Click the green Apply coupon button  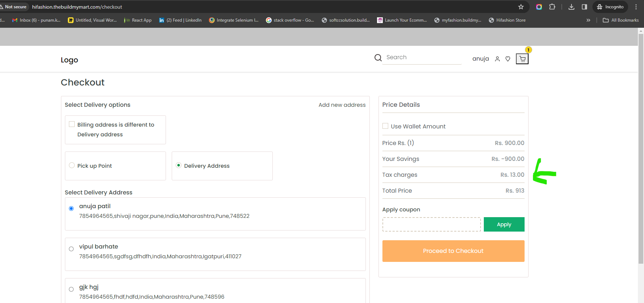click(x=504, y=224)
